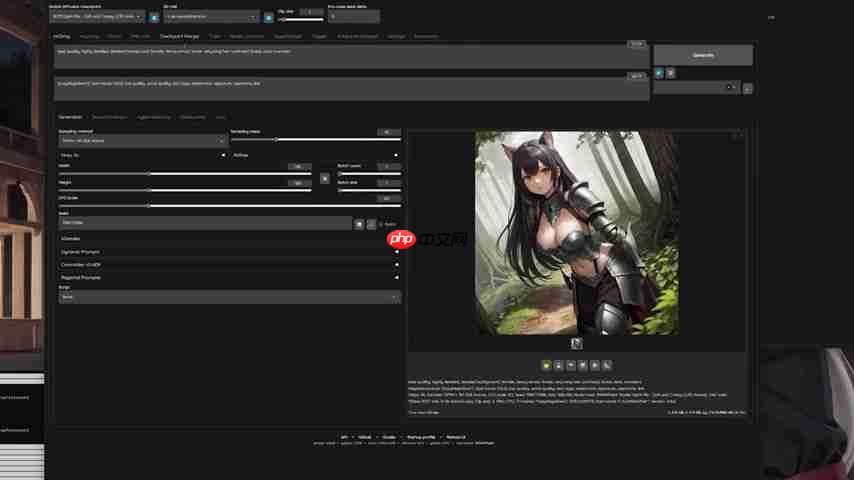The width and height of the screenshot is (854, 480).
Task: Open the Settings tab
Action: (396, 37)
